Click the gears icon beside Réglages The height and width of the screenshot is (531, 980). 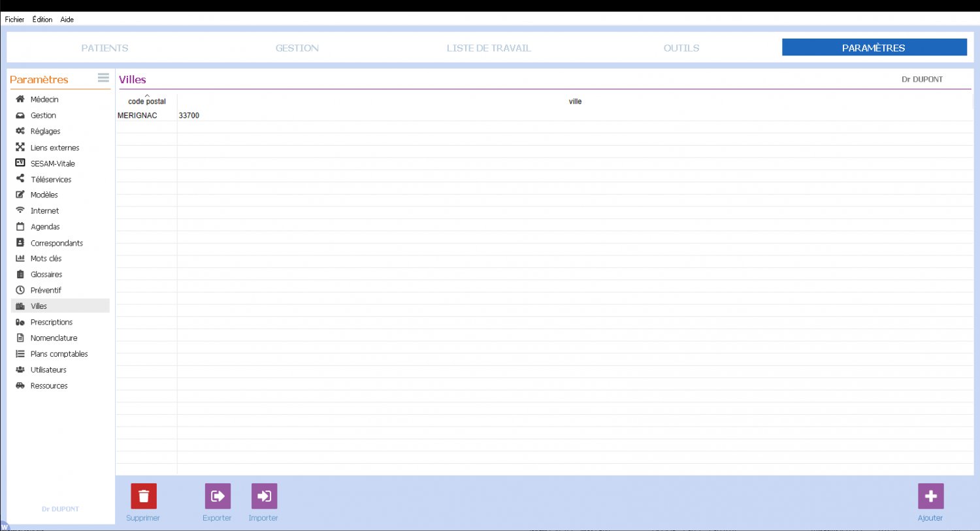point(20,131)
